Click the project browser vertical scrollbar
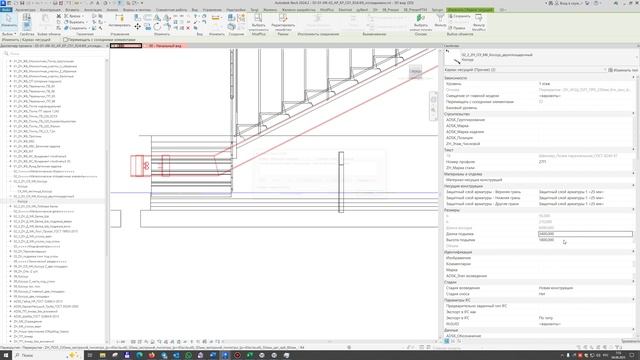The height and width of the screenshot is (360, 640). (107, 200)
